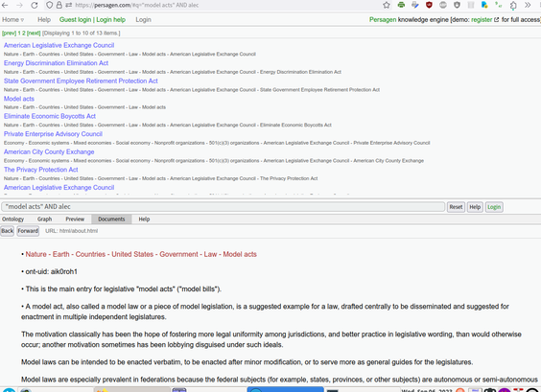Open The Privacy Protection Act result

[x=40, y=170]
